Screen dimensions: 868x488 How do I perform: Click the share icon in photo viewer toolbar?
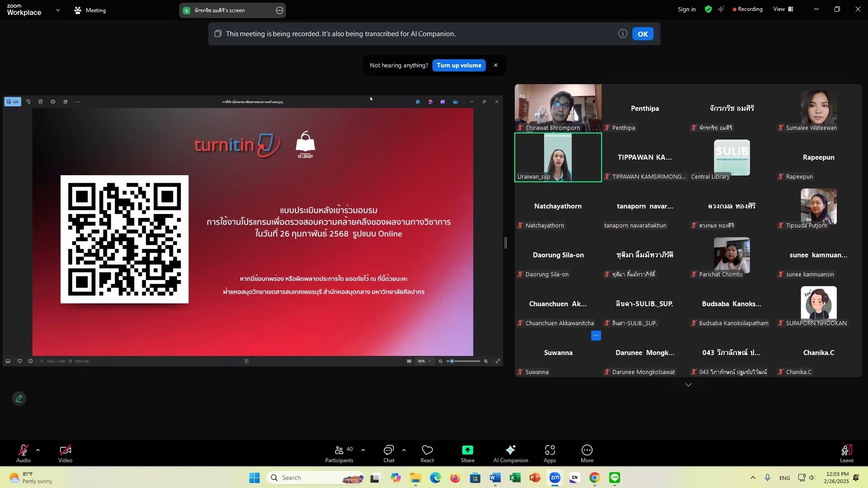pyautogui.click(x=65, y=102)
